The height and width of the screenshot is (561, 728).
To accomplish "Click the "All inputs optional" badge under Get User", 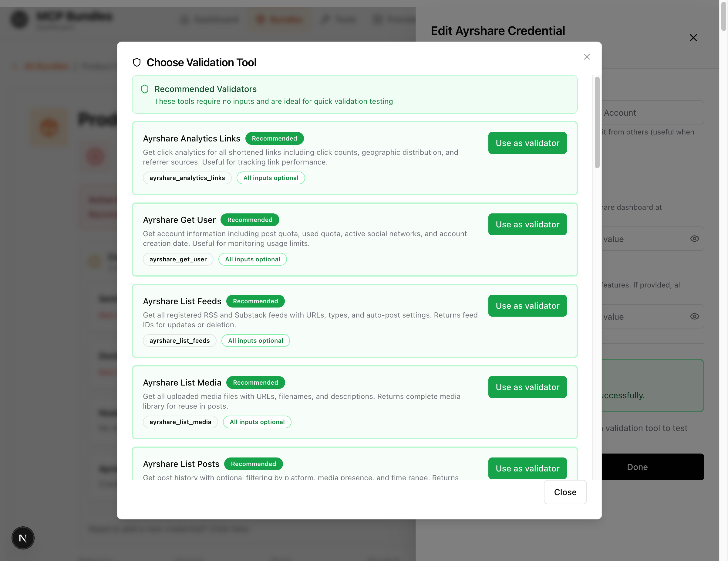I will point(252,259).
